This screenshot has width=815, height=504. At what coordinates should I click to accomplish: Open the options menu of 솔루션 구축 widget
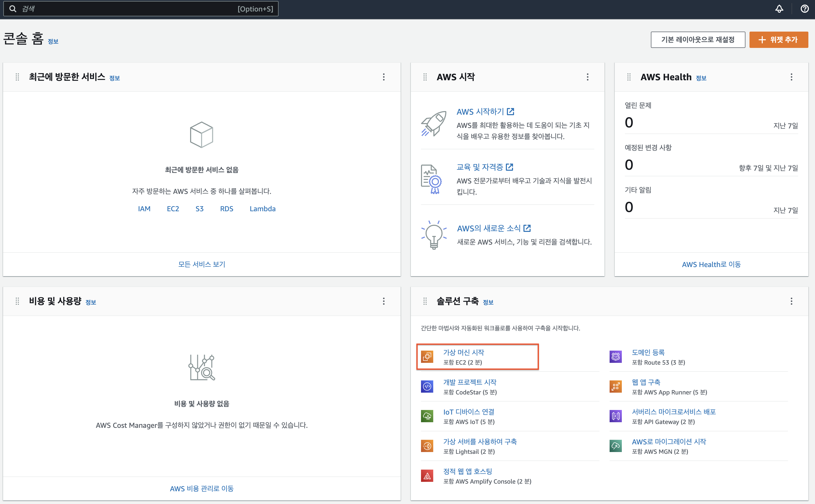(x=791, y=301)
